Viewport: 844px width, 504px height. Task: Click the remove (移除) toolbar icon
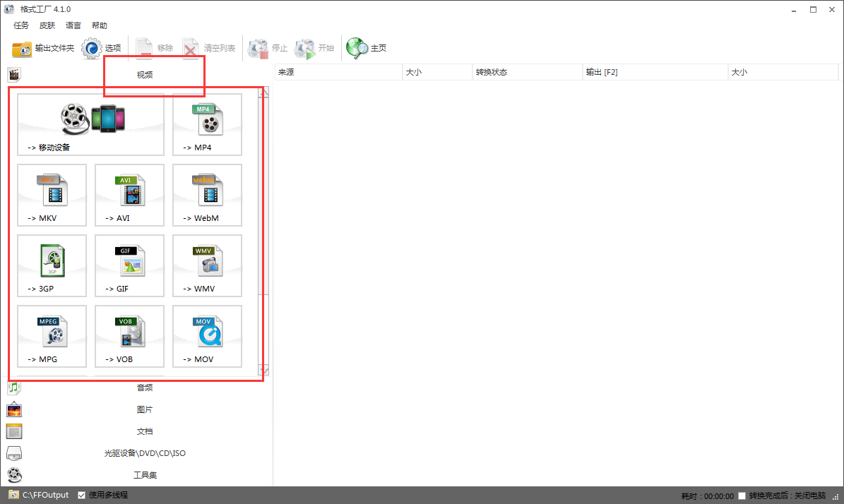tap(143, 49)
